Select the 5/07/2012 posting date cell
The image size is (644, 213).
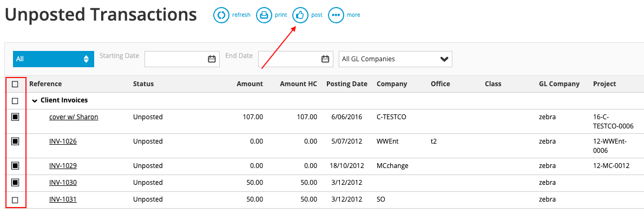point(346,141)
